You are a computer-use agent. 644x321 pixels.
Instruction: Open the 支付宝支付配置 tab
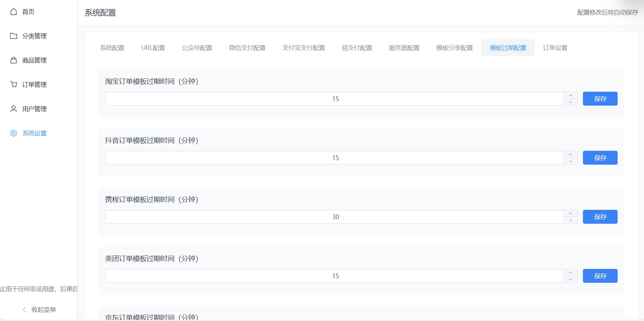304,48
